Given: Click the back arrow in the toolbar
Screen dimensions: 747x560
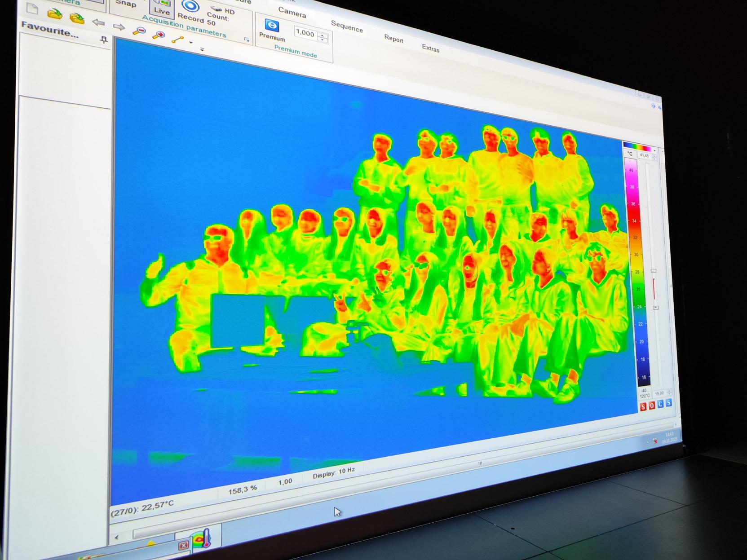Looking at the screenshot, I should click(x=98, y=22).
